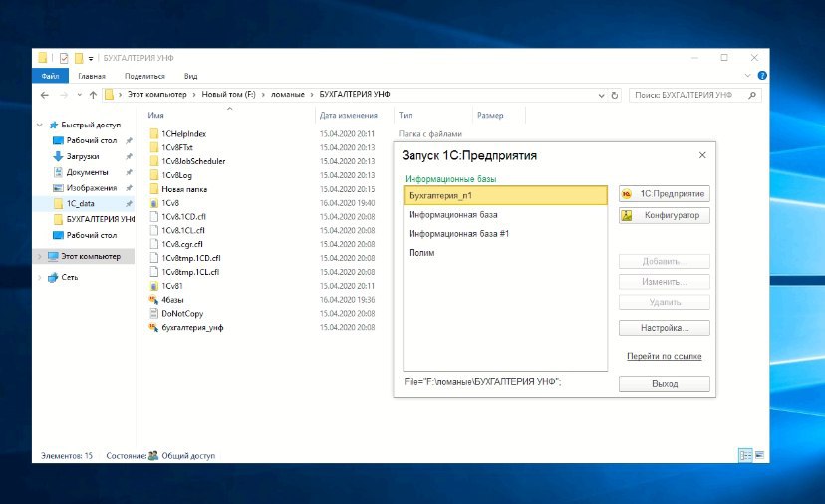Switch to large thumbnails view icon

[x=759, y=455]
